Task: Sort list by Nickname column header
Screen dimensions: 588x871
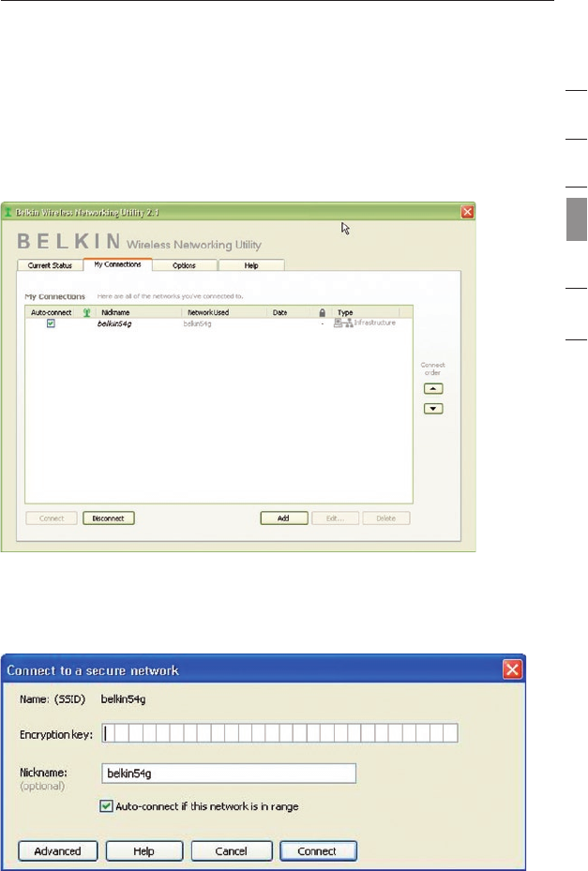Action: (x=115, y=313)
